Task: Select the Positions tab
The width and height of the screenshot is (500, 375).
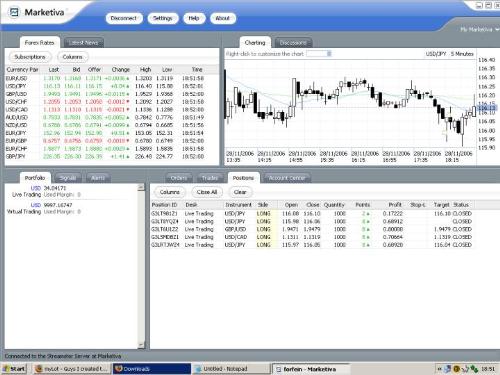Action: pos(243,178)
